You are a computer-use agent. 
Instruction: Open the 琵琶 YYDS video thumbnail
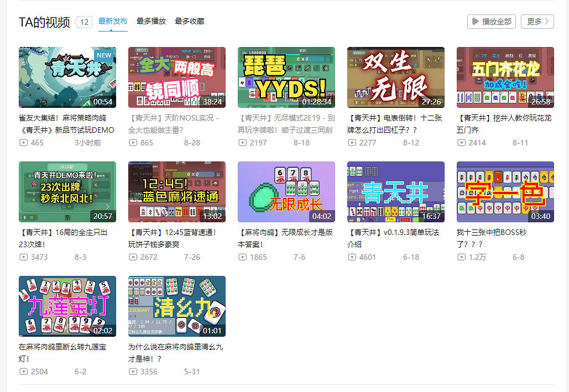tap(286, 77)
